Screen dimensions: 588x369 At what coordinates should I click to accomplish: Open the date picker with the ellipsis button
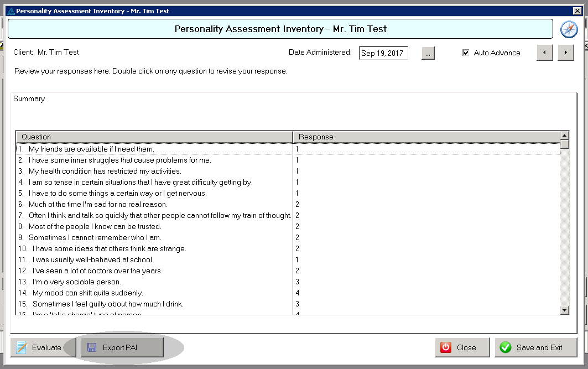pos(427,53)
